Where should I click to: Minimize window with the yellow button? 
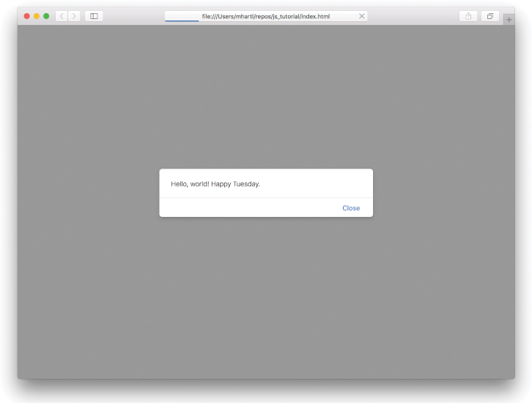point(37,16)
